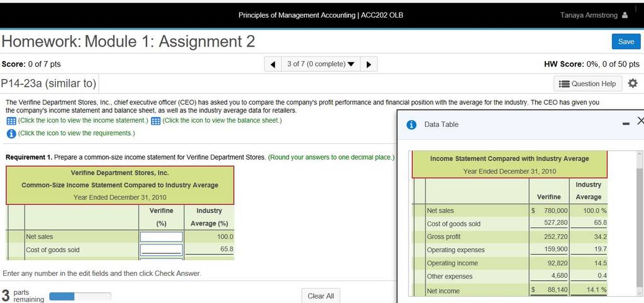Select Net income 88,140 cell
Image resolution: width=644 pixels, height=303 pixels.
pos(549,290)
